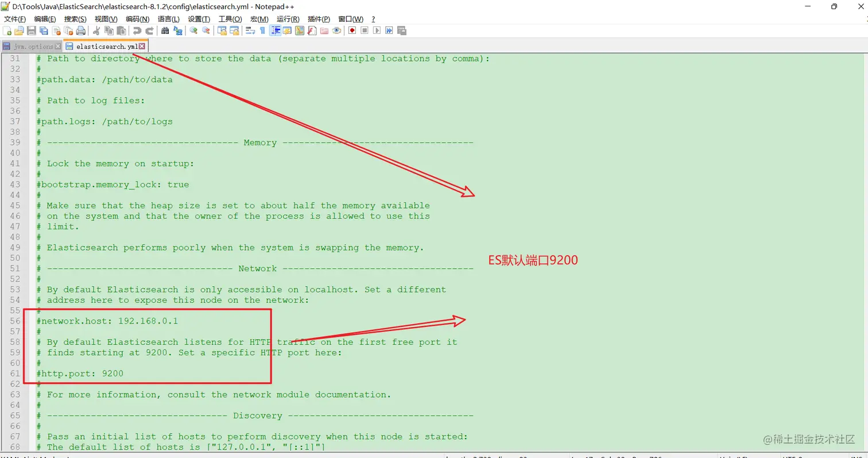Viewport: 868px width, 458px height.
Task: Open the 搜索(S) menu
Action: tap(75, 19)
